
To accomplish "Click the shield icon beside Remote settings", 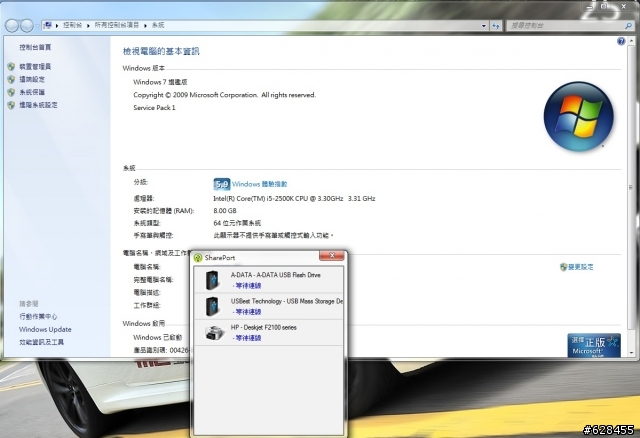I will pyautogui.click(x=11, y=79).
